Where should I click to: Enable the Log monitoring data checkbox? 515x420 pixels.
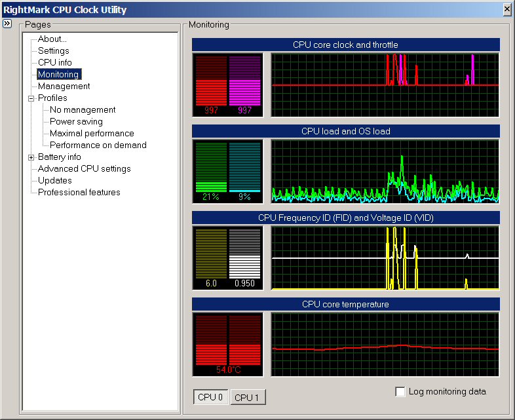[x=400, y=392]
